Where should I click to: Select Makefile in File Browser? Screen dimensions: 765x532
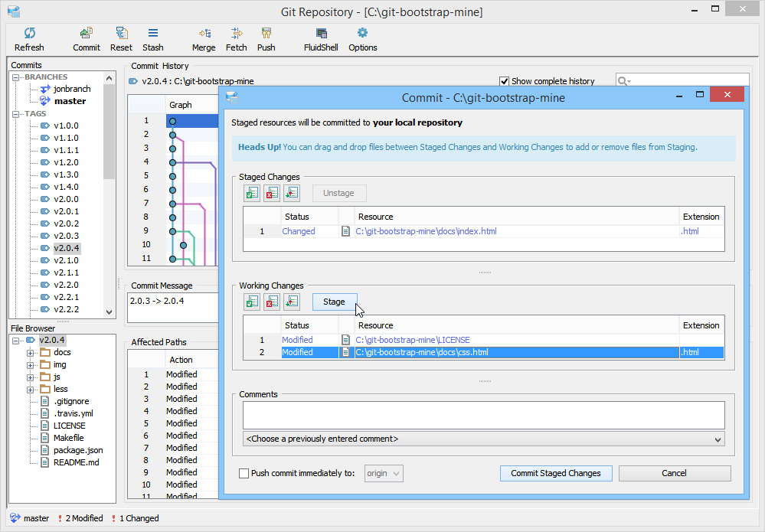pos(69,438)
